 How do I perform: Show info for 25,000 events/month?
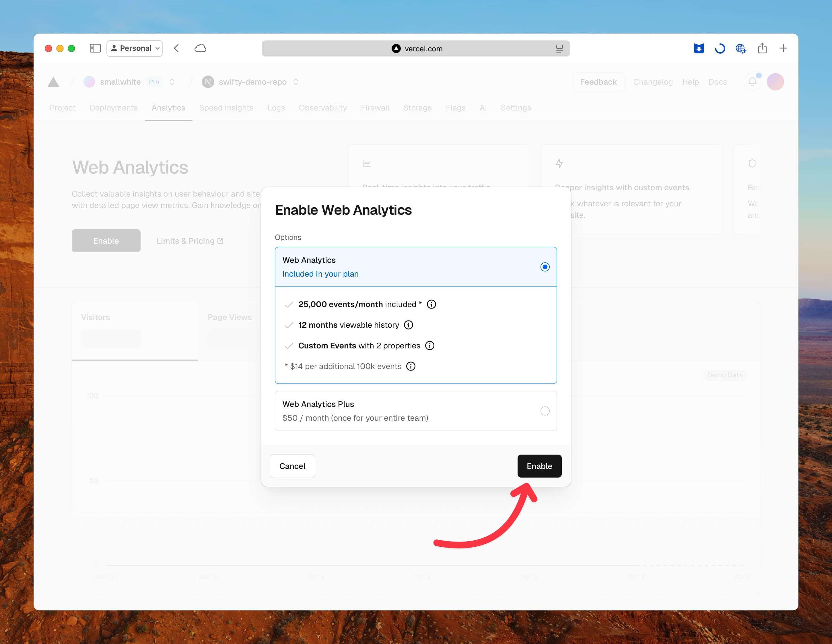click(x=431, y=304)
